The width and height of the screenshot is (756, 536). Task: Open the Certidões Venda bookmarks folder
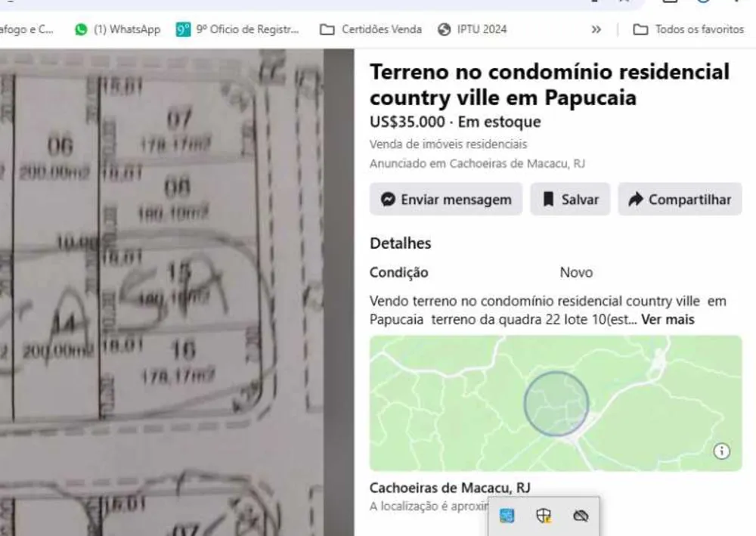(x=370, y=29)
